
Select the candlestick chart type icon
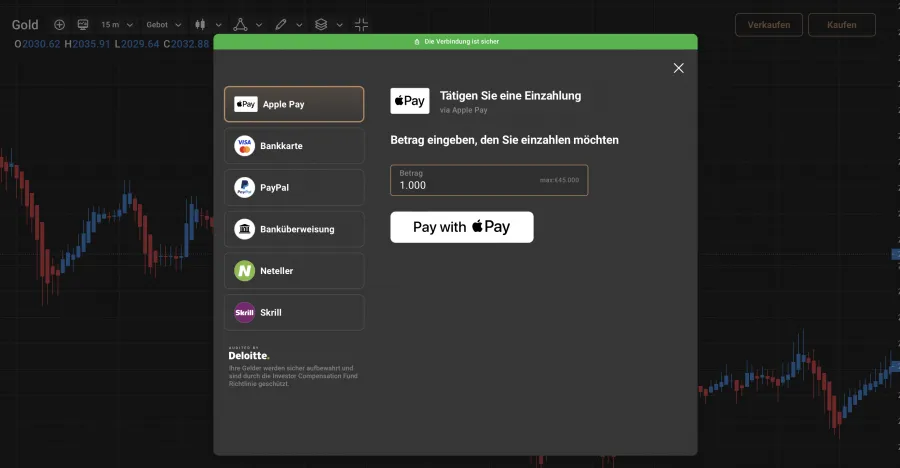point(200,24)
